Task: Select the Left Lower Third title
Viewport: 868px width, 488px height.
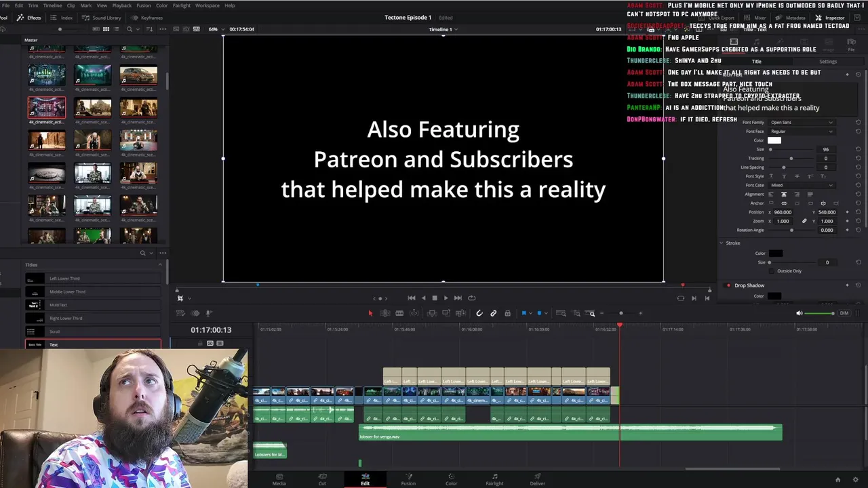Action: [93, 279]
